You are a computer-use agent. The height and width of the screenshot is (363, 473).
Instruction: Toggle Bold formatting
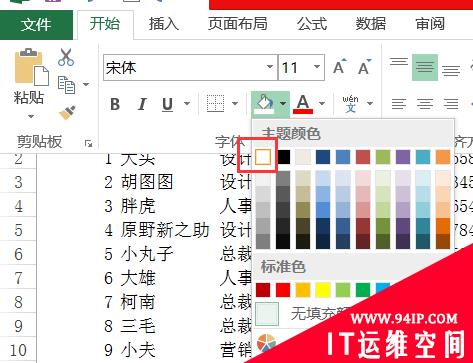[x=115, y=104]
